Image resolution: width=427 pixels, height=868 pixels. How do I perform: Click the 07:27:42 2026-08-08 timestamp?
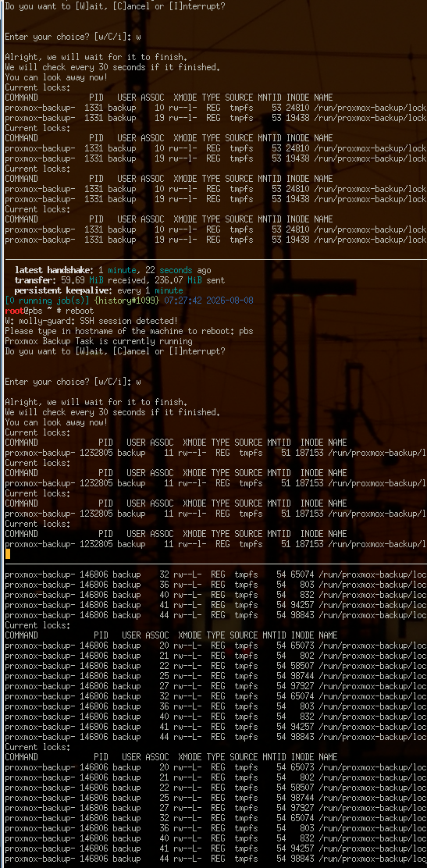[208, 301]
